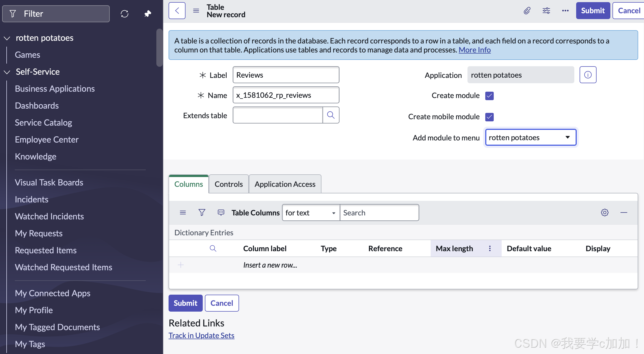
Task: Click the paperclip attachments icon
Action: 527,11
